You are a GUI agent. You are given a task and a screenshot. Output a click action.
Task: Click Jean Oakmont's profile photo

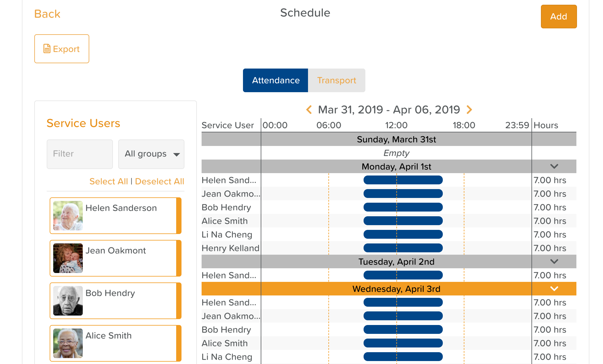coord(68,258)
